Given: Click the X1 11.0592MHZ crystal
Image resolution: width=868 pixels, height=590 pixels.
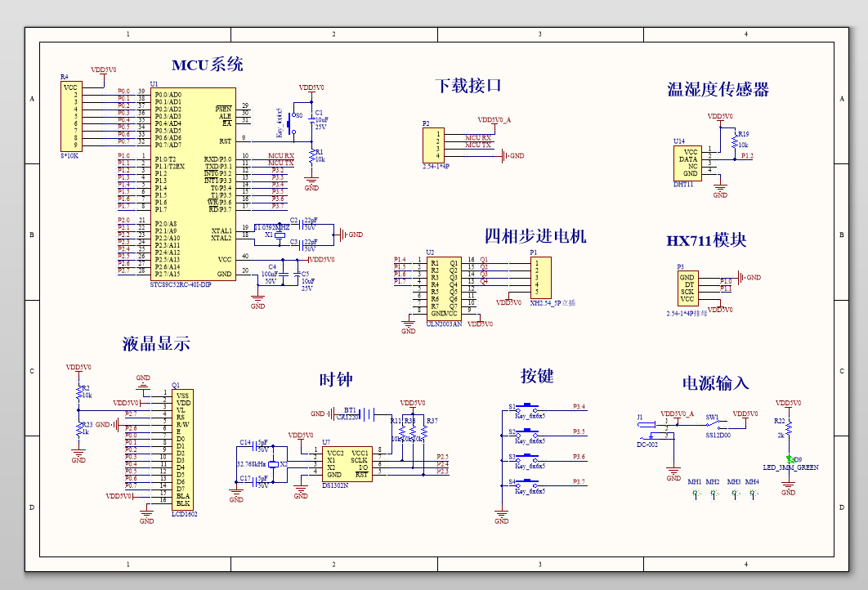Looking at the screenshot, I should [280, 235].
